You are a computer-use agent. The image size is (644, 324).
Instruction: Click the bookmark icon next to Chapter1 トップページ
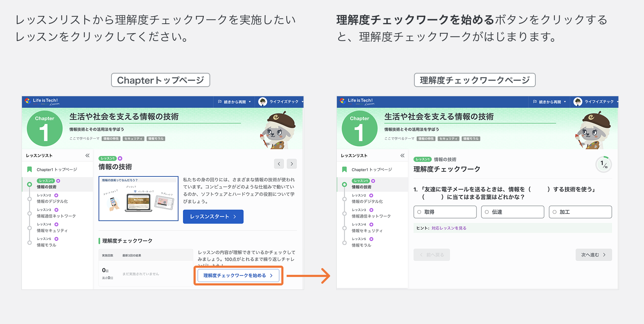point(30,169)
